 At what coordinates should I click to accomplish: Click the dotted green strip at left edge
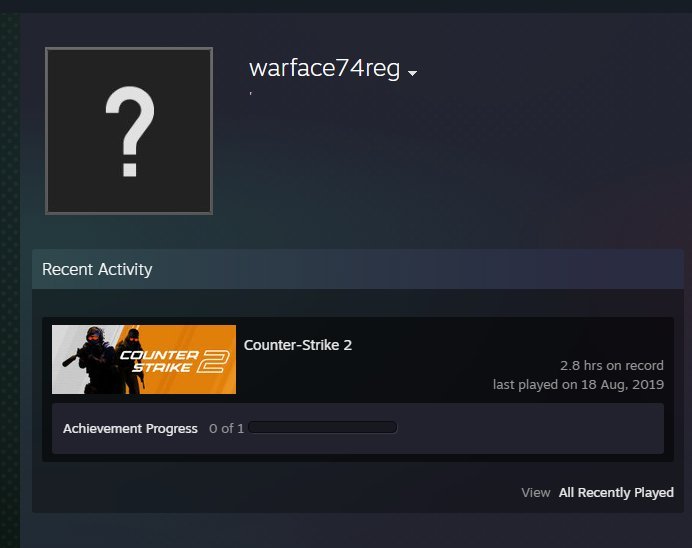coord(10,280)
